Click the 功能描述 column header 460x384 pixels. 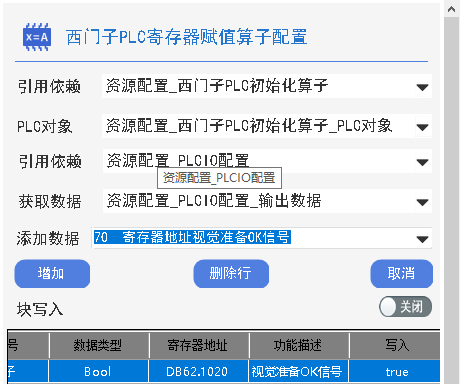coord(299,345)
